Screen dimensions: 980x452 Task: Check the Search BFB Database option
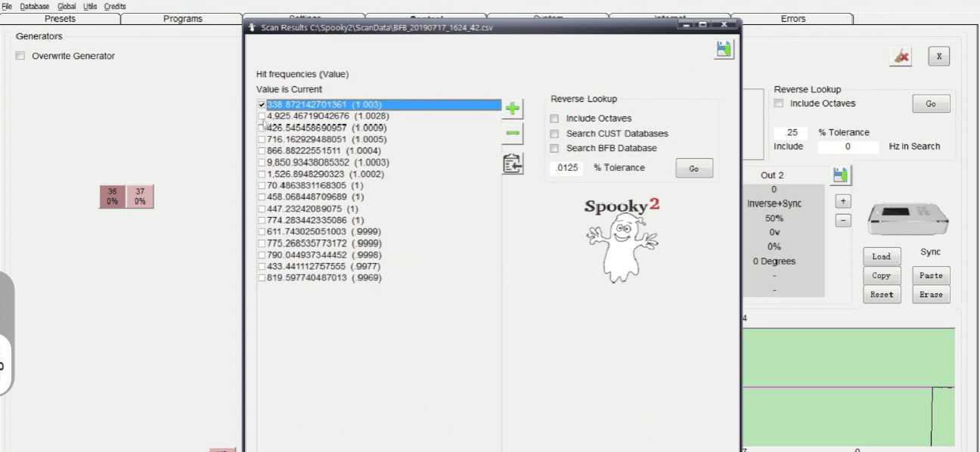(x=554, y=148)
